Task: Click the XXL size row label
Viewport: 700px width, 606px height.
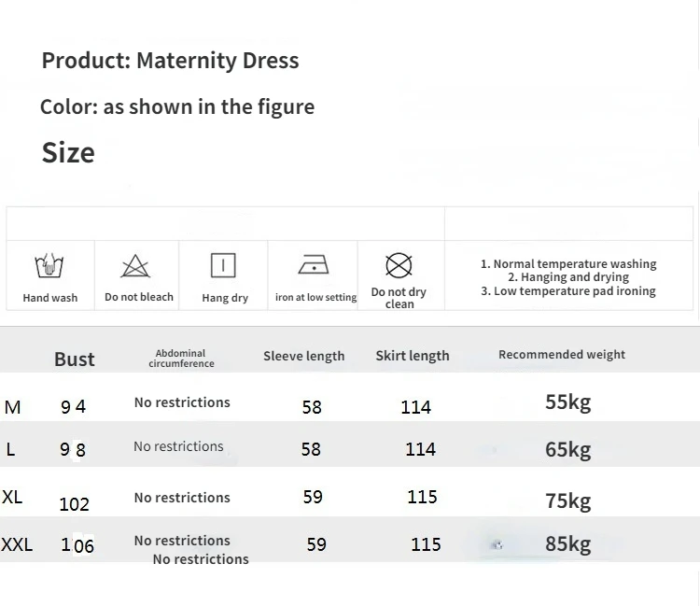Action: click(17, 544)
